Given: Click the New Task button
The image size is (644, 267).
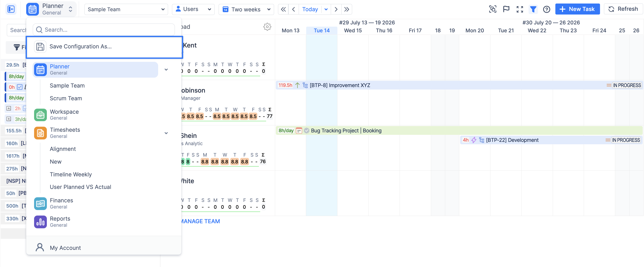Looking at the screenshot, I should 577,9.
